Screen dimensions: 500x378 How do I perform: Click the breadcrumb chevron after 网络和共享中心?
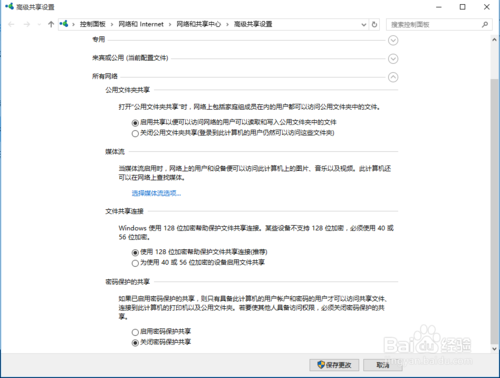click(227, 24)
